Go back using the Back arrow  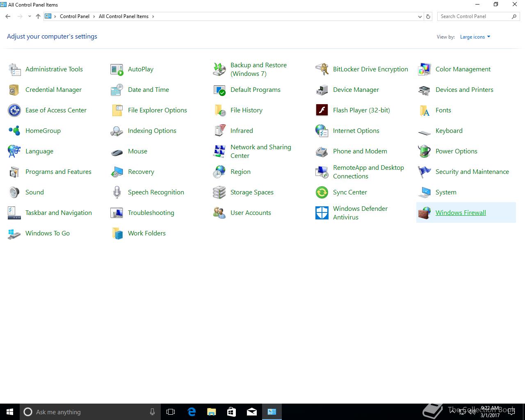[x=8, y=16]
